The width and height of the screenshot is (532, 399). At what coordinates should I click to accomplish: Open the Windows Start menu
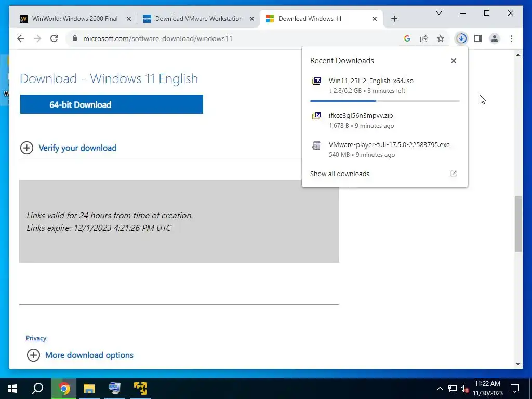(12, 389)
